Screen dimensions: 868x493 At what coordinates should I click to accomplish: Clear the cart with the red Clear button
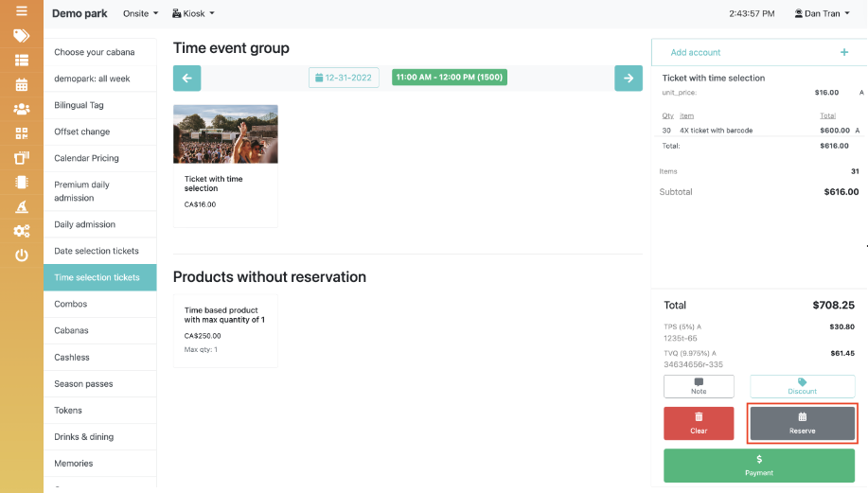click(x=699, y=423)
